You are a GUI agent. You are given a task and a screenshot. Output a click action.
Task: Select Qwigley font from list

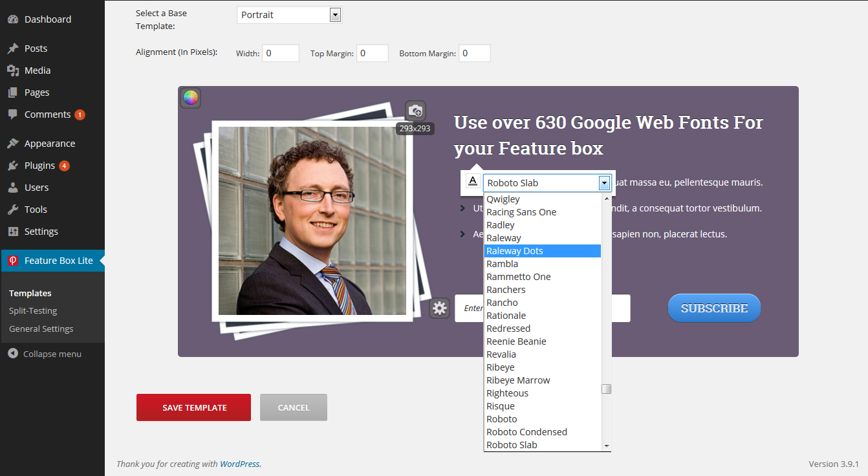click(543, 199)
